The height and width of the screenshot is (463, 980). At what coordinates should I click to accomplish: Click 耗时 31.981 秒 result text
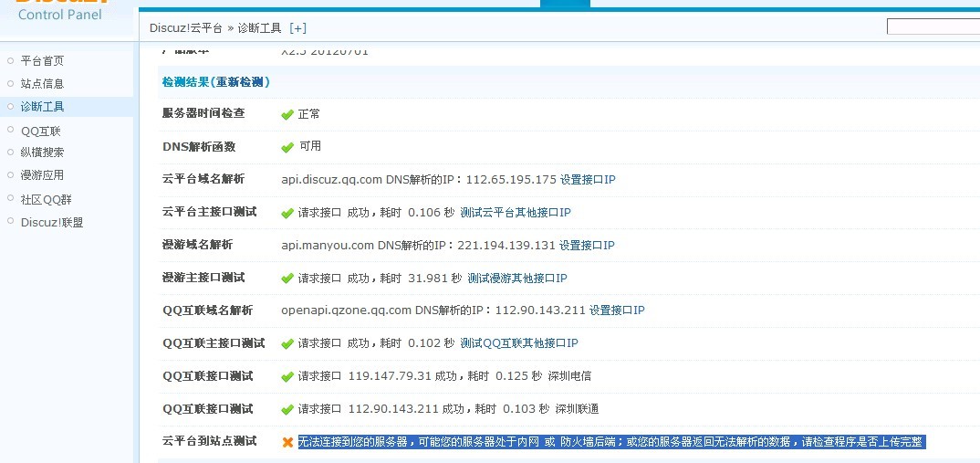[x=422, y=278]
